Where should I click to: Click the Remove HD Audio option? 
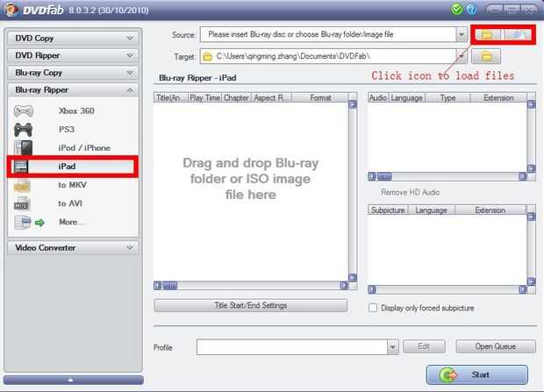pyautogui.click(x=410, y=192)
